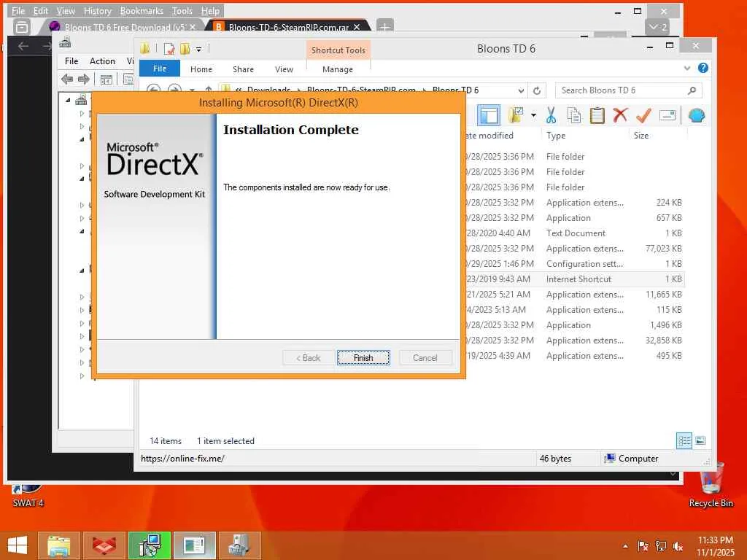The height and width of the screenshot is (560, 747).
Task: Refresh the Explorer folder view
Action: pyautogui.click(x=537, y=90)
